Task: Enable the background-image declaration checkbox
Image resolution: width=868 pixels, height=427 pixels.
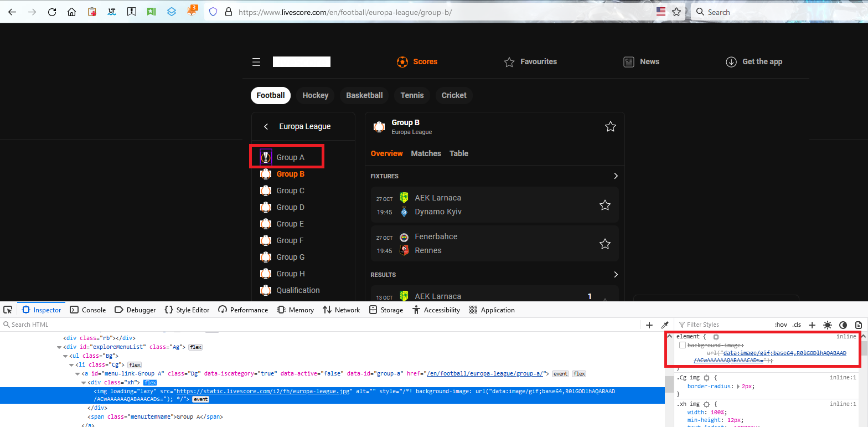Action: tap(683, 345)
